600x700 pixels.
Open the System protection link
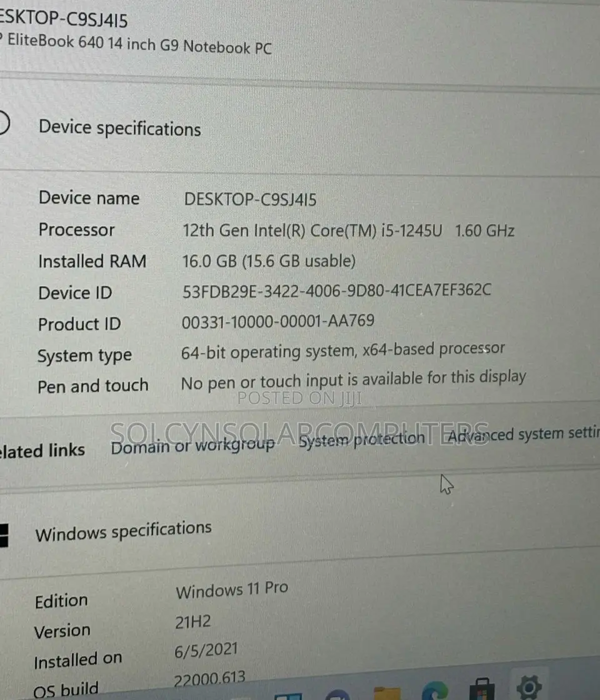pyautogui.click(x=362, y=440)
